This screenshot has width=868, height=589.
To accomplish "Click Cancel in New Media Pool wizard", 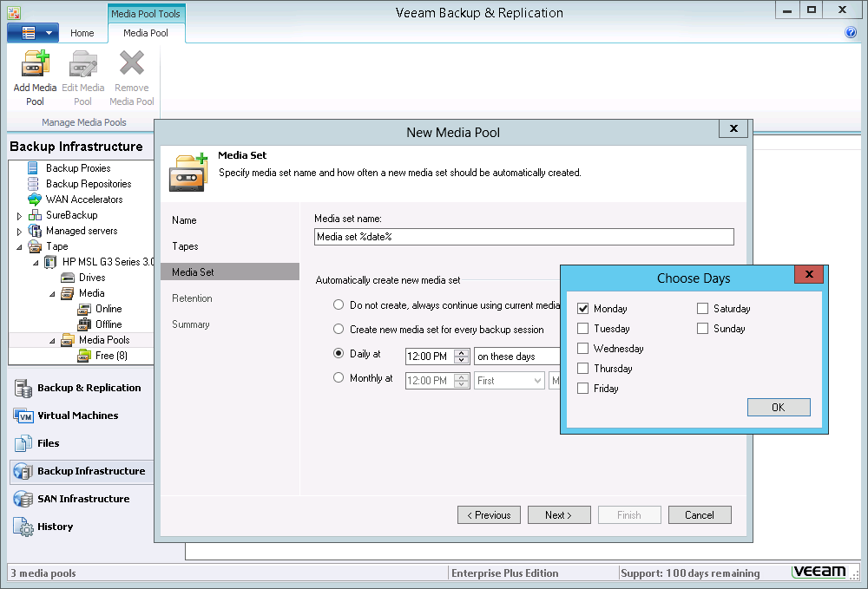I will (x=700, y=515).
